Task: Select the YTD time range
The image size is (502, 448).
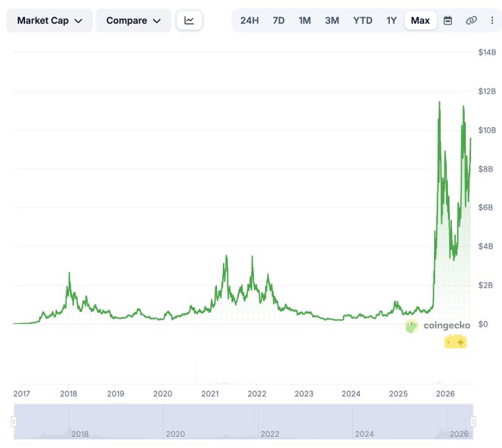Action: (362, 21)
